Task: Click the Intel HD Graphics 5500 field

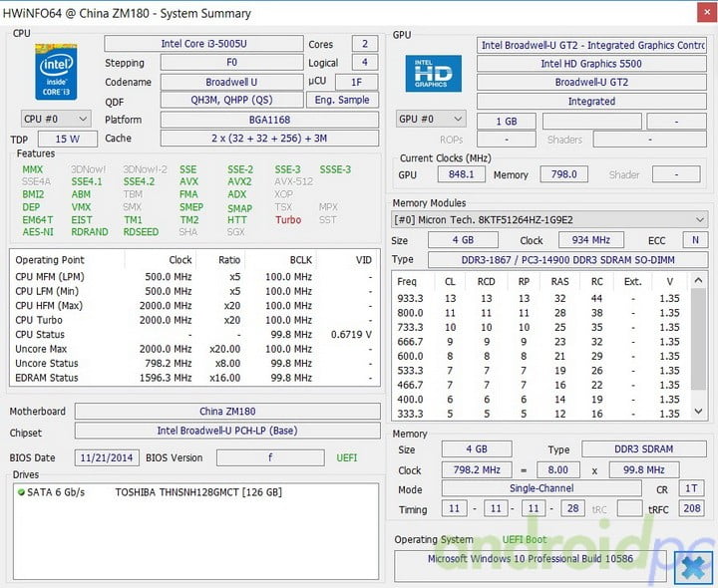Action: pos(591,64)
